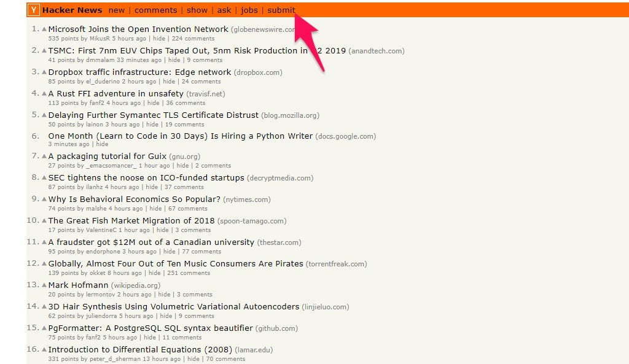Upvote the packaging tutorial for Guix story
The height and width of the screenshot is (364, 629).
(44, 157)
